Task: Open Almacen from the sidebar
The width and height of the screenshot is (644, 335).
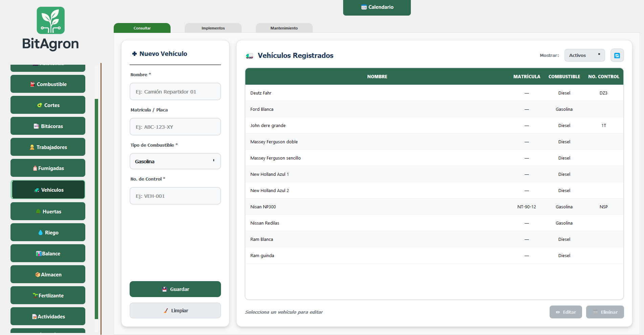Action: tap(48, 274)
